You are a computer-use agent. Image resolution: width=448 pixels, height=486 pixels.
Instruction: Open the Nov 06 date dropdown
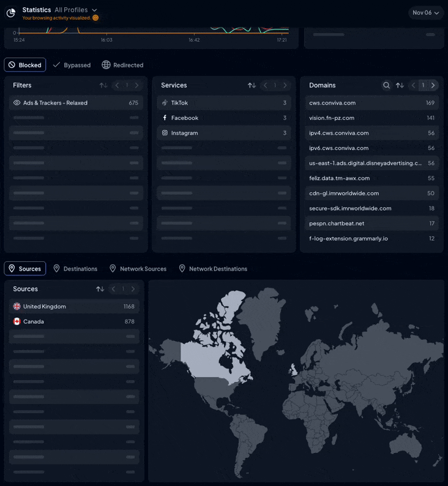tap(425, 13)
